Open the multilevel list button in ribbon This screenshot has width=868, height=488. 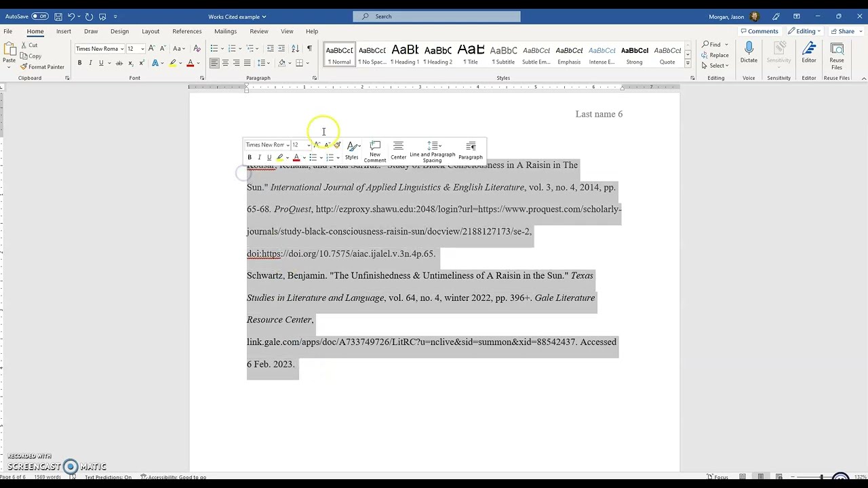click(249, 49)
